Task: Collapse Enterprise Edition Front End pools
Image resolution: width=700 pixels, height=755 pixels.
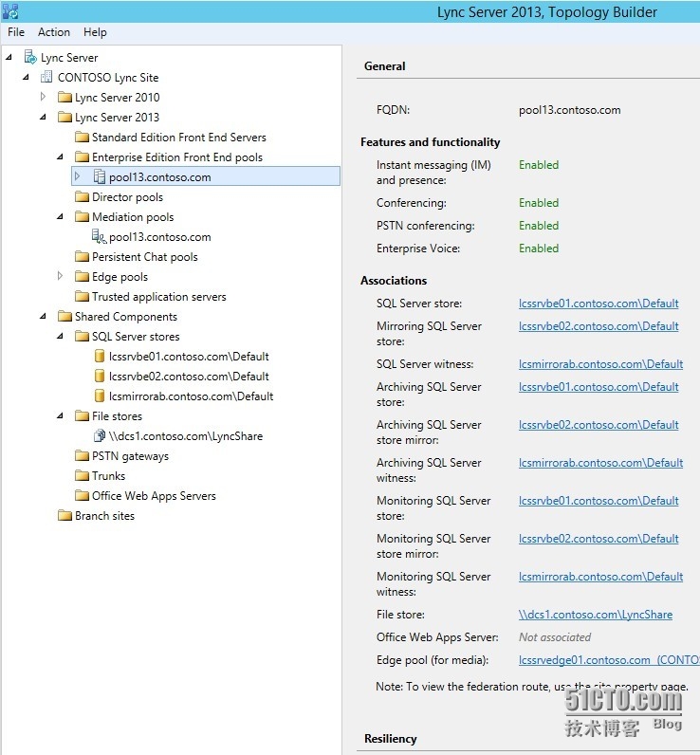Action: 60,157
